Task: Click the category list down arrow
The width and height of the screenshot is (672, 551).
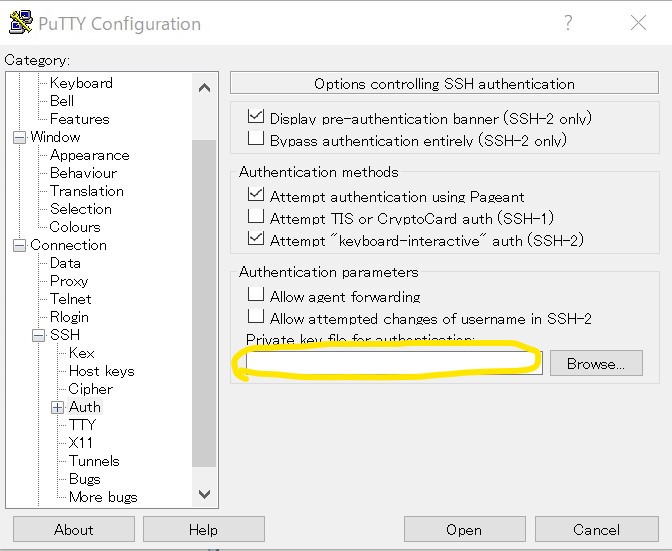Action: coord(204,494)
